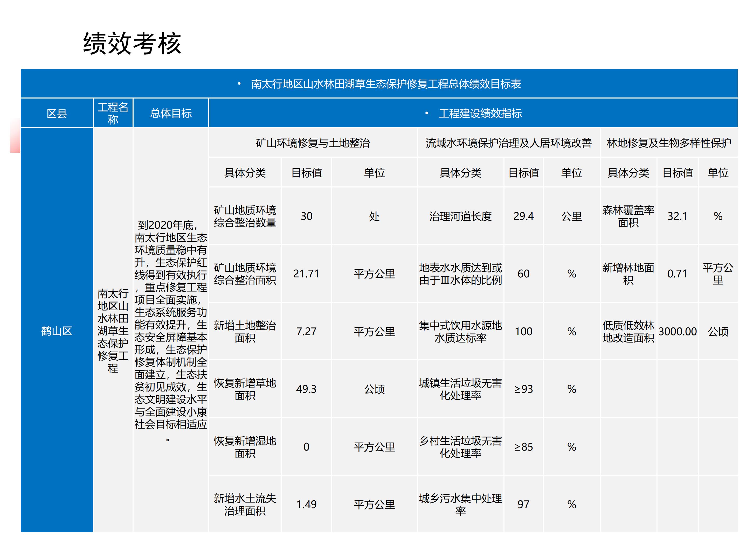Select the value 7.27

pyautogui.click(x=306, y=332)
